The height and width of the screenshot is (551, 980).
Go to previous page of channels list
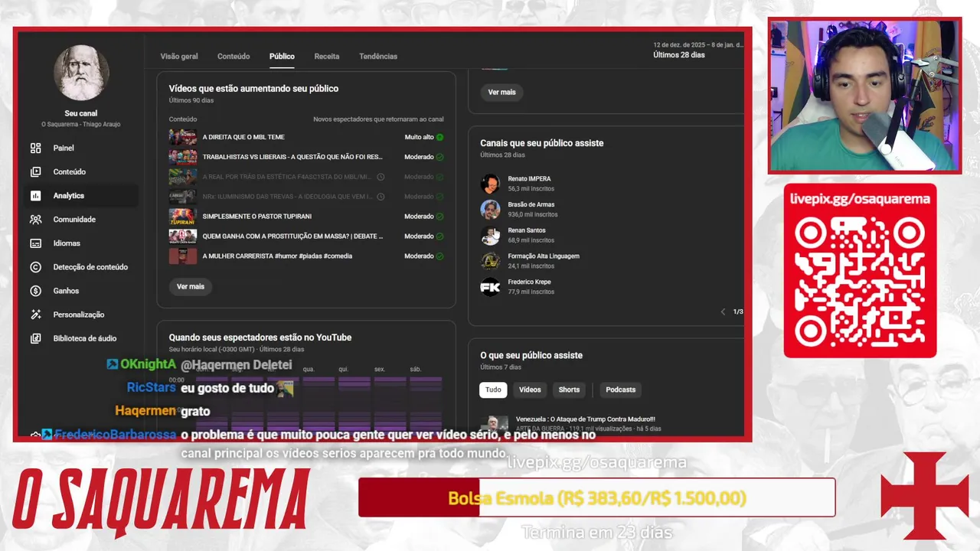tap(723, 311)
